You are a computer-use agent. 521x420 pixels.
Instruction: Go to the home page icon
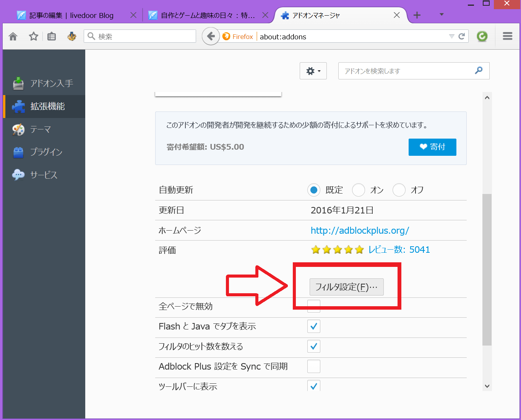coord(13,36)
